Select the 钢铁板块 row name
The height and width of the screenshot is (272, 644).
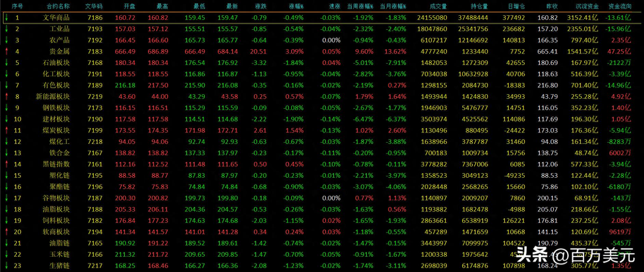point(56,108)
